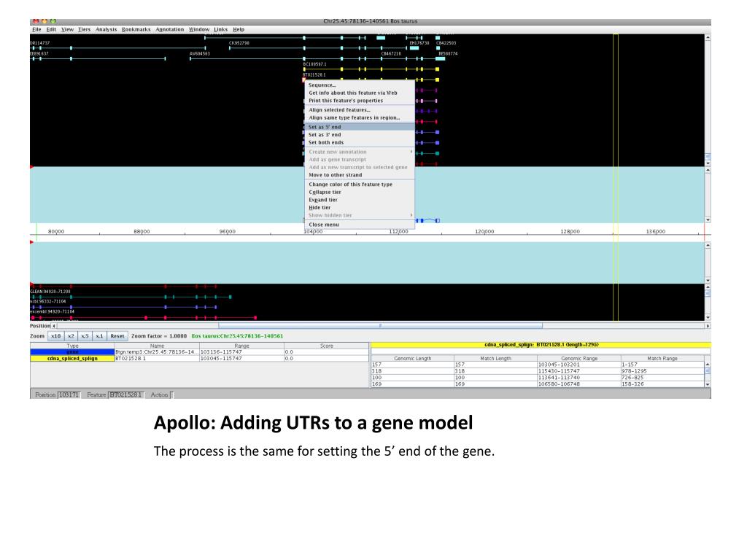Click the "AV604563" feature label
Viewport: 747px width, 560px height.
point(200,54)
